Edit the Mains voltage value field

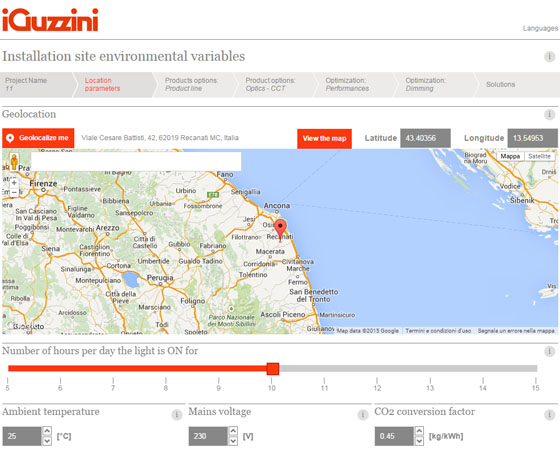208,436
